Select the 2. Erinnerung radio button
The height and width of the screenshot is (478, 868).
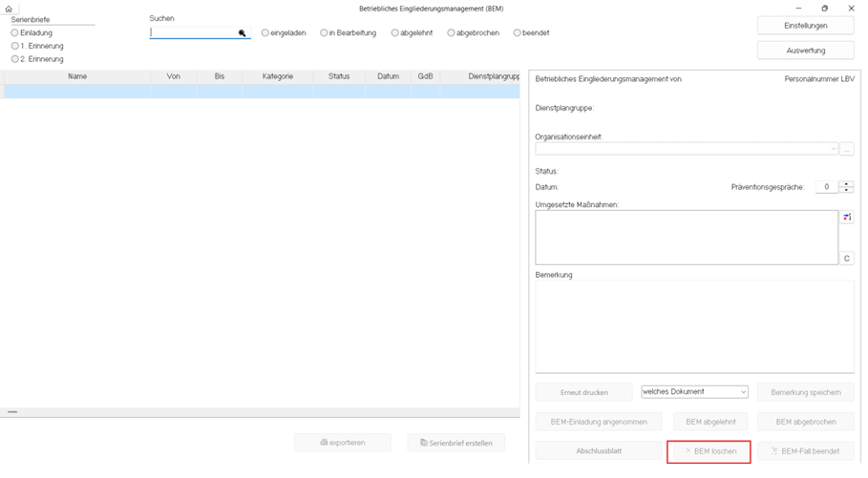tap(15, 59)
